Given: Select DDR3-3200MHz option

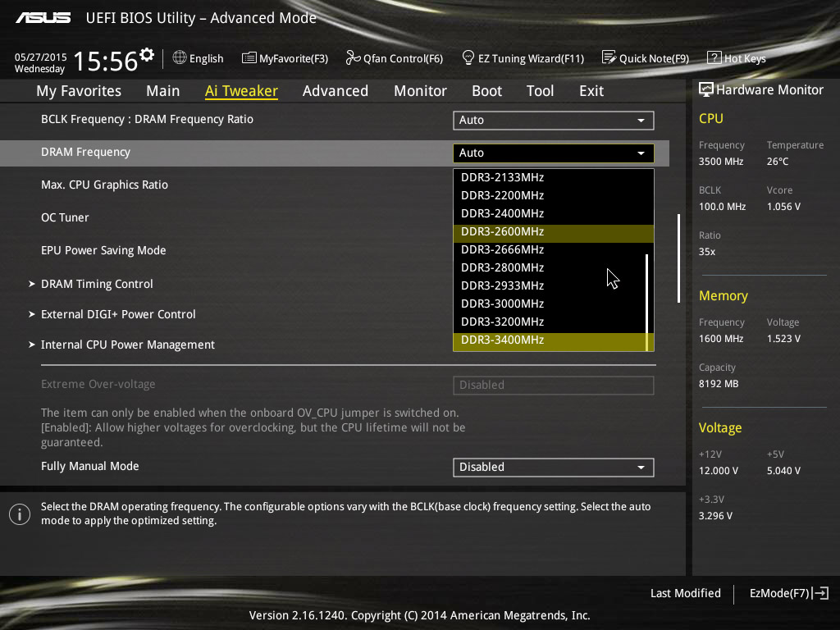Looking at the screenshot, I should (550, 322).
